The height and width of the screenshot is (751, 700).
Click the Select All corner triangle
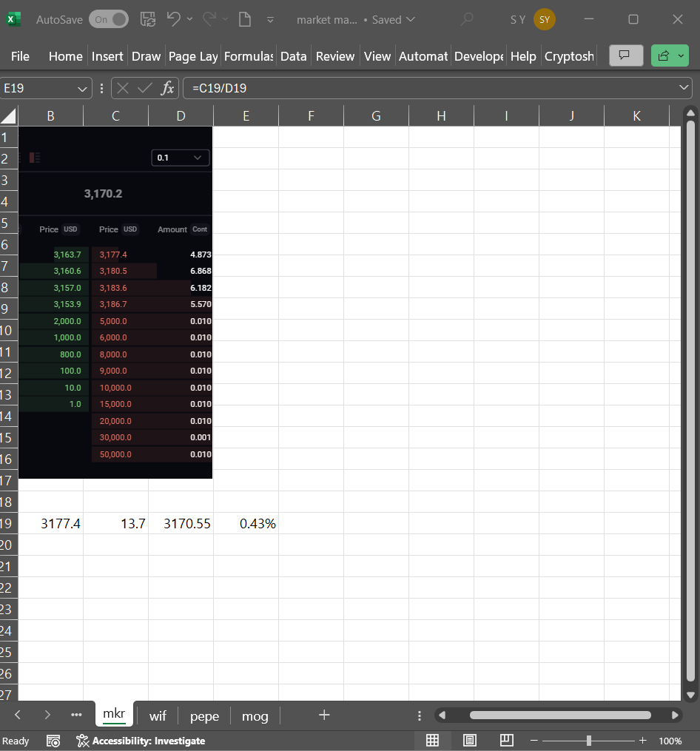9,115
